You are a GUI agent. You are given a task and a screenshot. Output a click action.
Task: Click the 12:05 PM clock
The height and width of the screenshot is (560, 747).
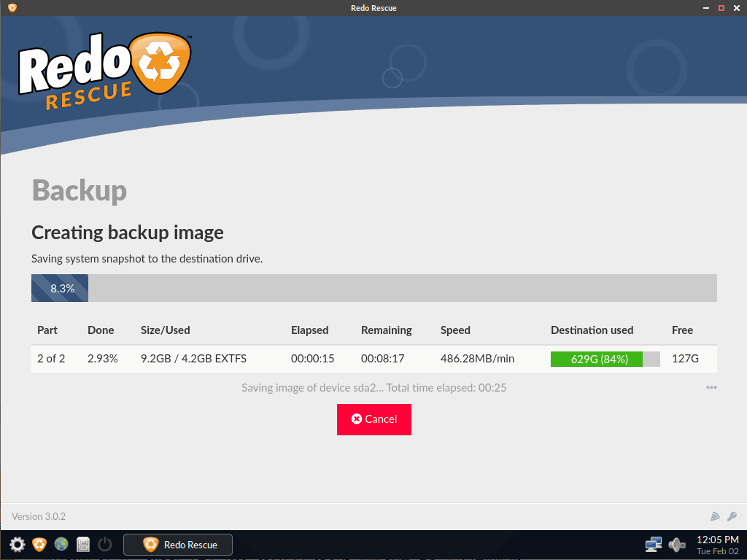[718, 540]
